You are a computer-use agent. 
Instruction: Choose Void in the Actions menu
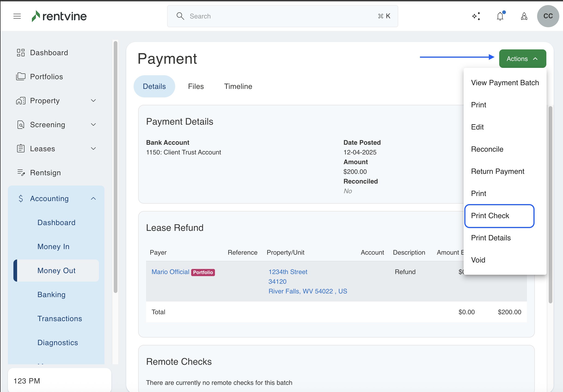coord(478,260)
